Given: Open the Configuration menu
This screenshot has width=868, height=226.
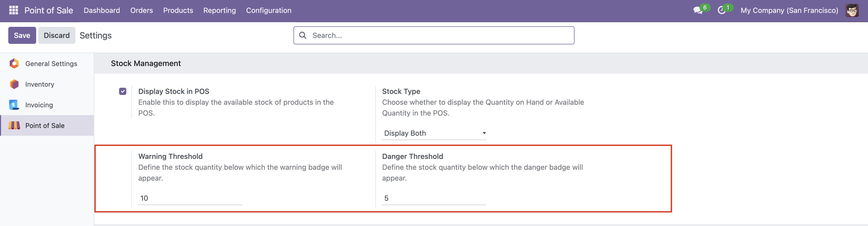Looking at the screenshot, I should (x=269, y=10).
